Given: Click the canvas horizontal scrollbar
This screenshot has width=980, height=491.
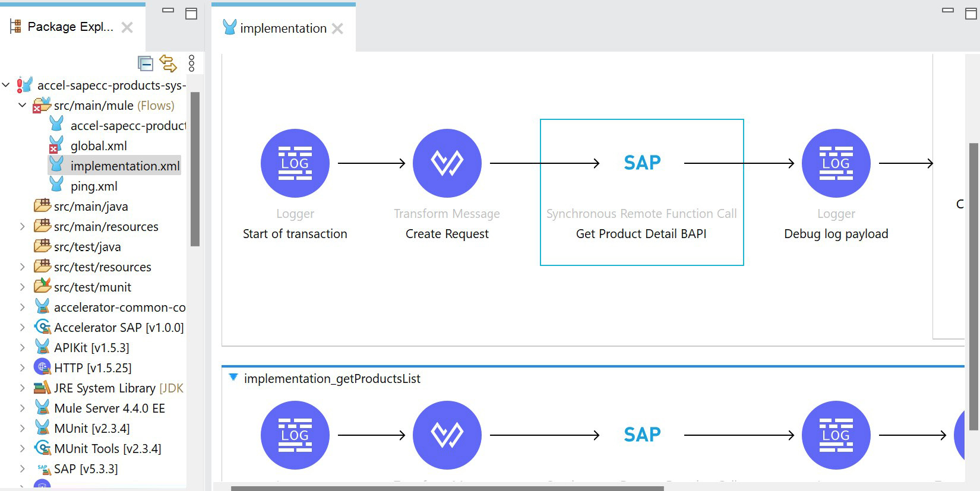Looking at the screenshot, I should (x=447, y=488).
